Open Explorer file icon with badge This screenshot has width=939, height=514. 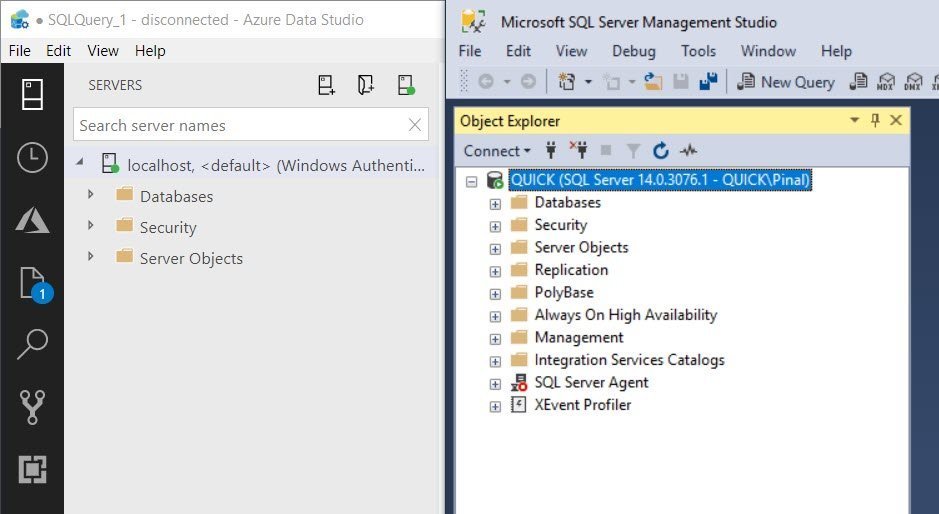point(35,285)
